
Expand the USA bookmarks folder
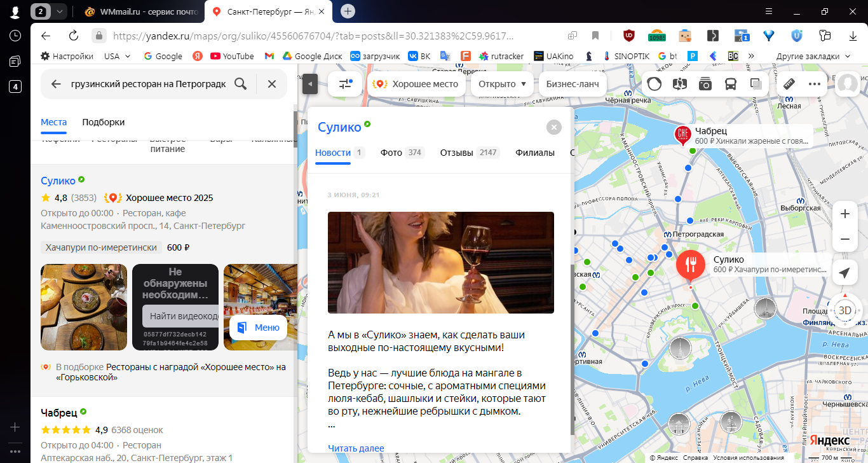tap(118, 56)
